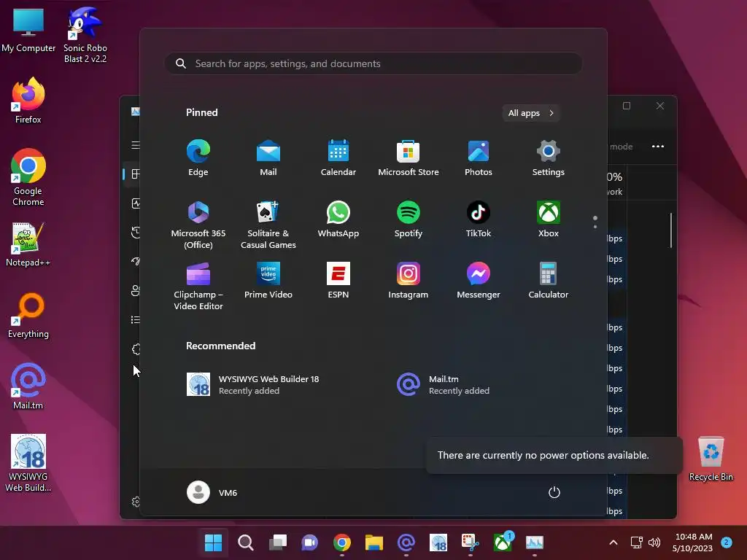This screenshot has width=747, height=560.
Task: Open Task Manager Details list tab
Action: tap(136, 319)
